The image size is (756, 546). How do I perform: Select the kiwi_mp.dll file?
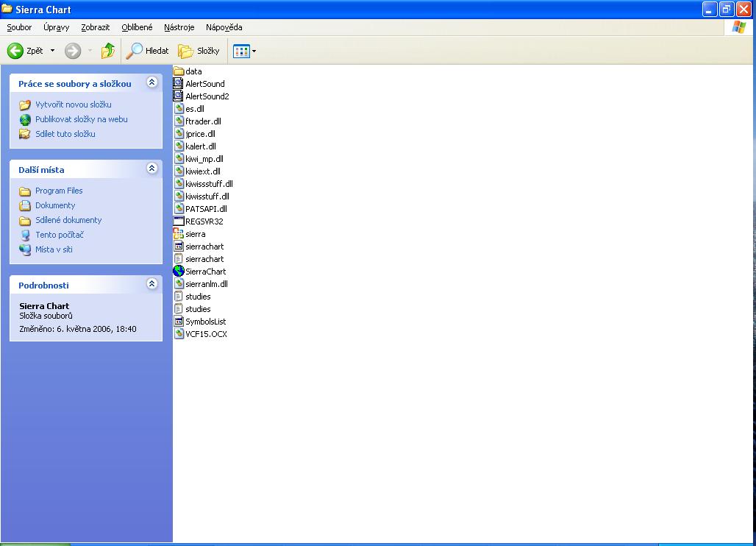pos(199,159)
